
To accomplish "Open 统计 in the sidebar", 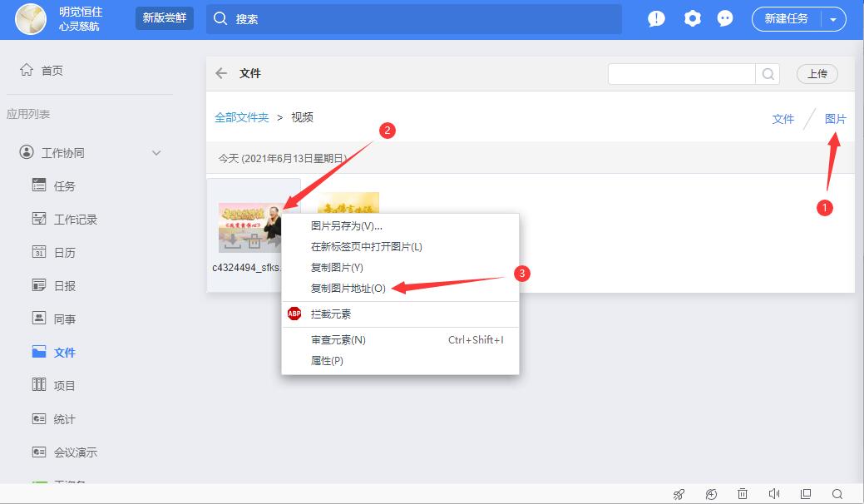I will pyautogui.click(x=65, y=420).
